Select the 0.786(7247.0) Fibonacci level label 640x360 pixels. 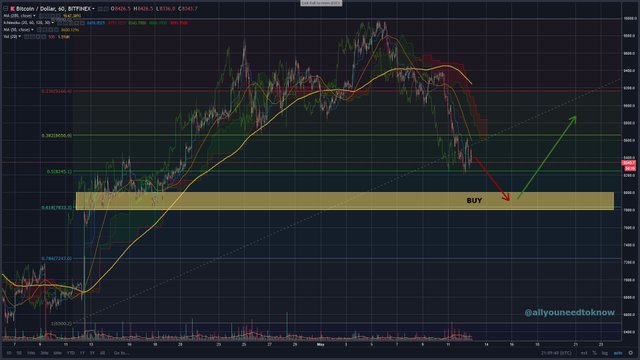56,258
